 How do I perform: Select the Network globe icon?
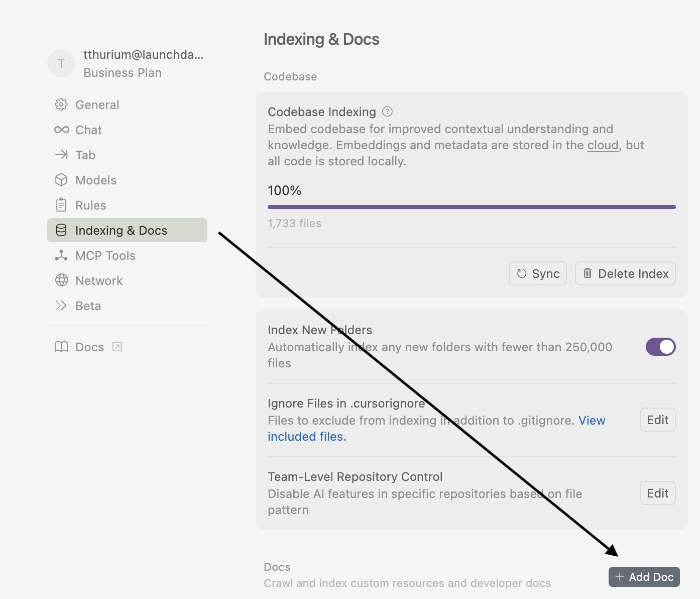[x=61, y=280]
